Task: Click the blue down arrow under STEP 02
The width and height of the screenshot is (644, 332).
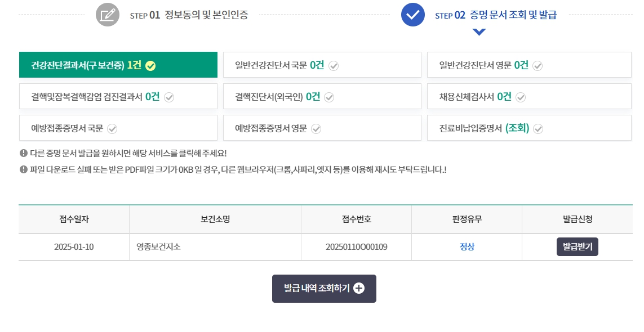Action: pyautogui.click(x=479, y=32)
